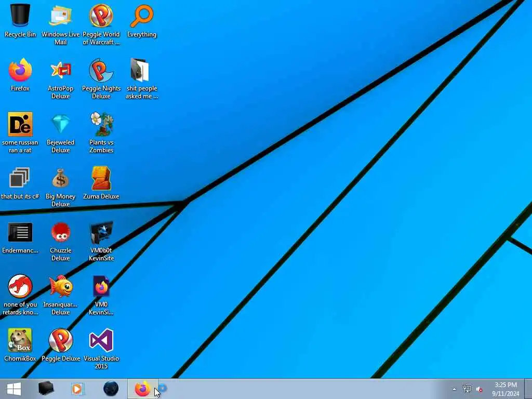Open the clock showing 3:25 PM

coord(506,389)
